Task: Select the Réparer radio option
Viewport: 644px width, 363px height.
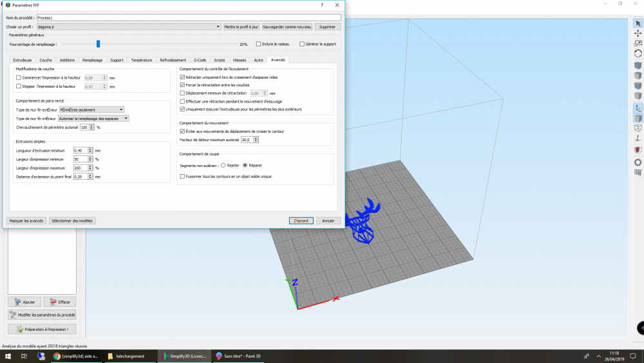Action: pyautogui.click(x=245, y=165)
